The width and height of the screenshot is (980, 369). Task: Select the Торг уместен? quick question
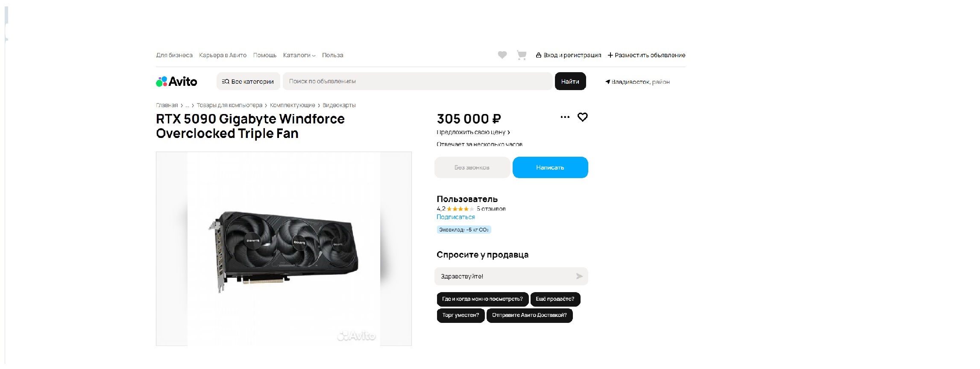coord(461,315)
